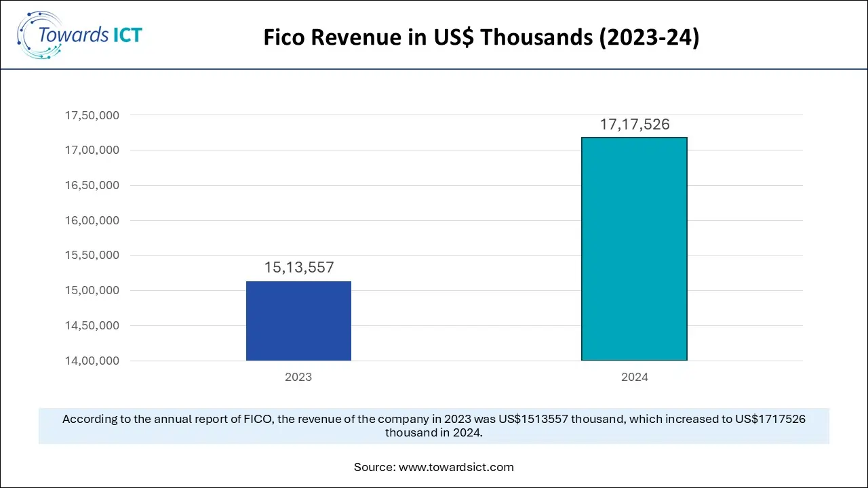Select the 2023 category axis label

tap(298, 377)
